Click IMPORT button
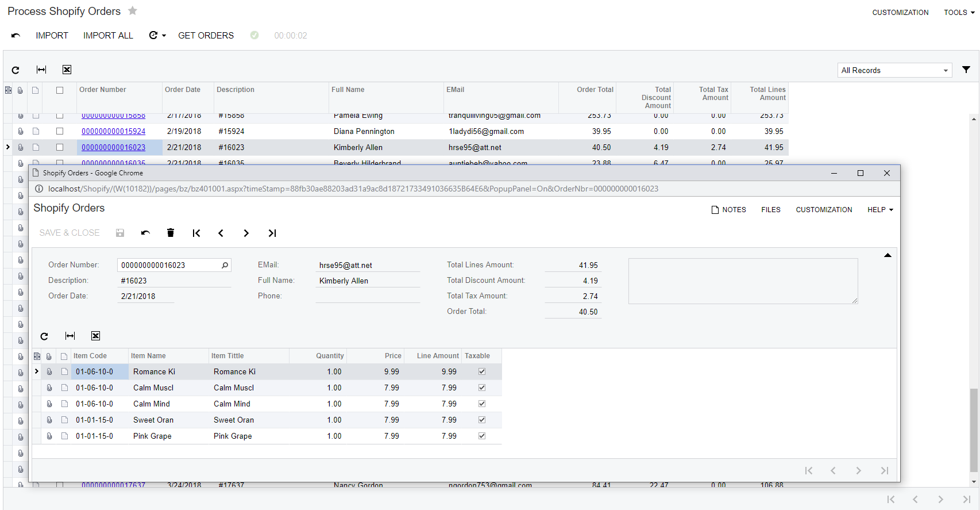 [52, 36]
